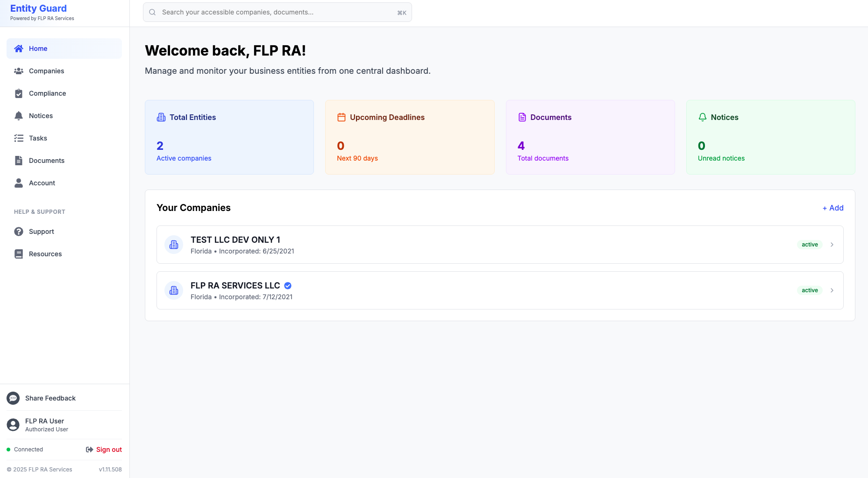Open the TEST LLC DEV ONLY 1 row

tap(500, 245)
